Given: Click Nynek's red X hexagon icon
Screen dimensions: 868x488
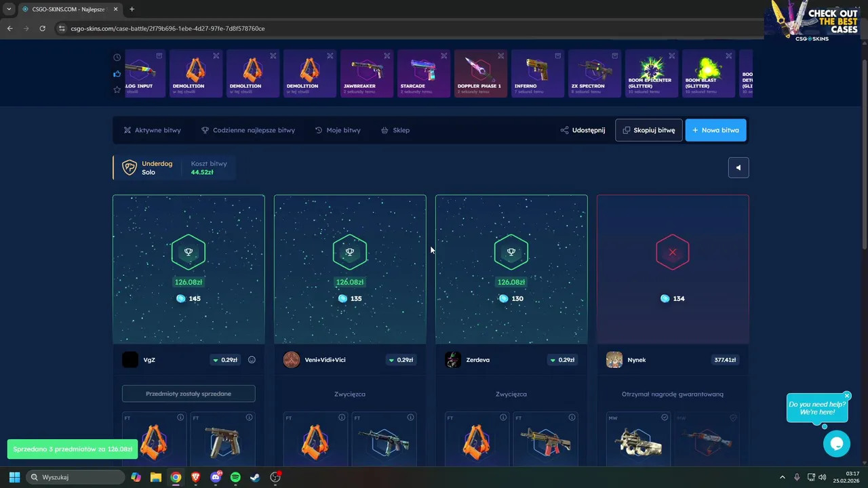Looking at the screenshot, I should click(x=673, y=252).
